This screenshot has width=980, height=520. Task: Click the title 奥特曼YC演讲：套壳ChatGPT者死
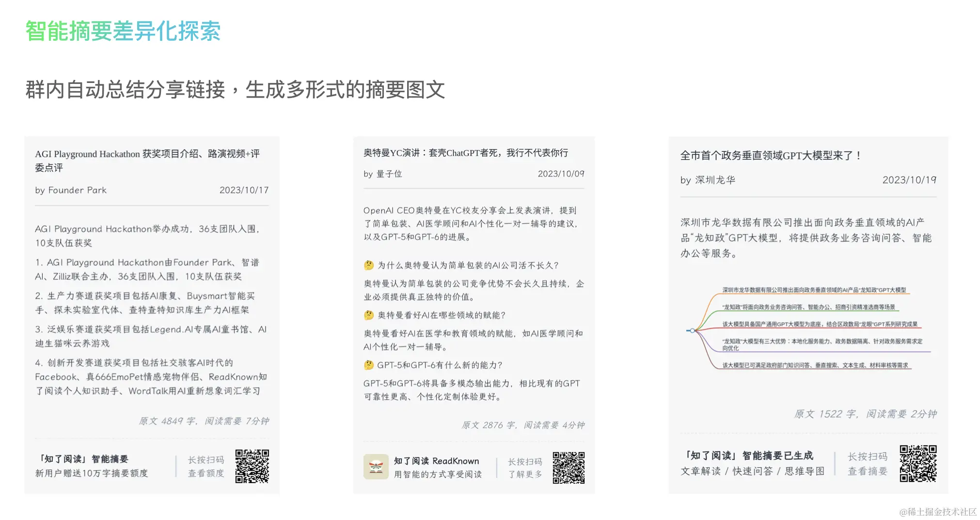466,153
